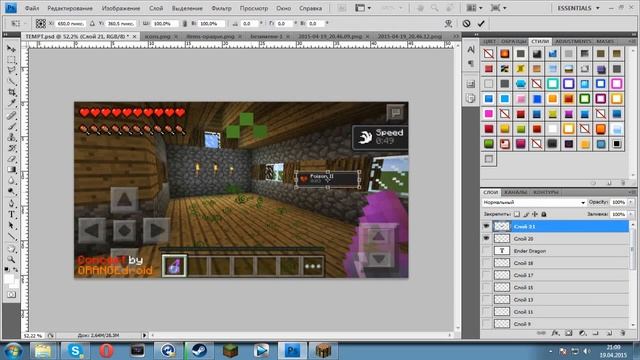This screenshot has width=640, height=360.
Task: Toggle lock transparent pixels checkbox
Action: (517, 214)
